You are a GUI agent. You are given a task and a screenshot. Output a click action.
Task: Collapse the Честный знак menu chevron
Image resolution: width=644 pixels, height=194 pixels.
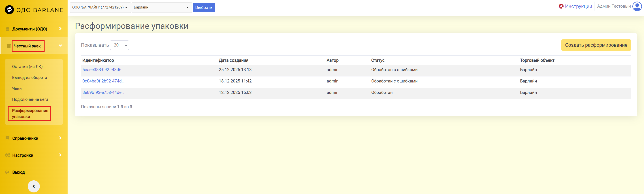coord(60,45)
